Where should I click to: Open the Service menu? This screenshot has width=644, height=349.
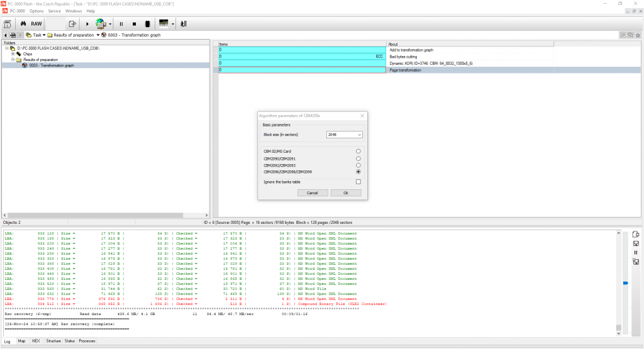click(x=55, y=11)
